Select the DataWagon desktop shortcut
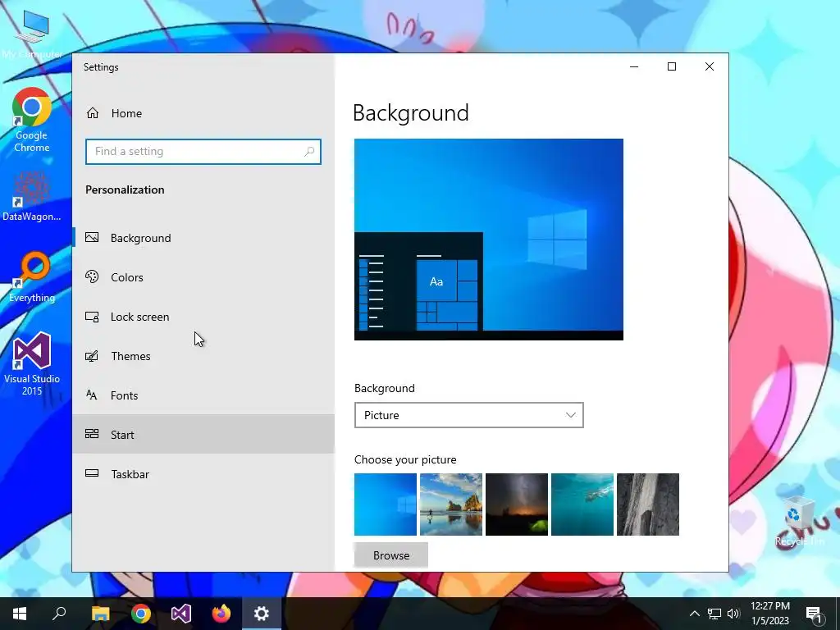Screen dimensions: 840x630 32,197
